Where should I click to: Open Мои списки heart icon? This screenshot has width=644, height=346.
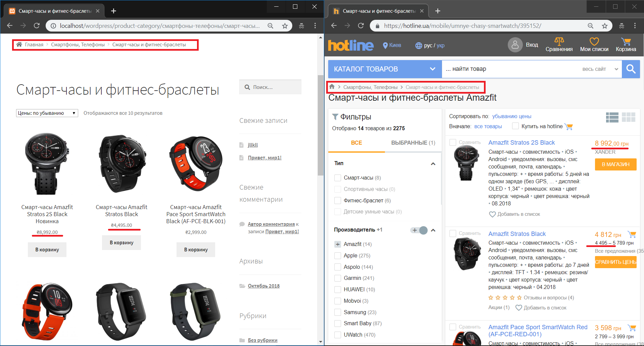[x=594, y=45]
